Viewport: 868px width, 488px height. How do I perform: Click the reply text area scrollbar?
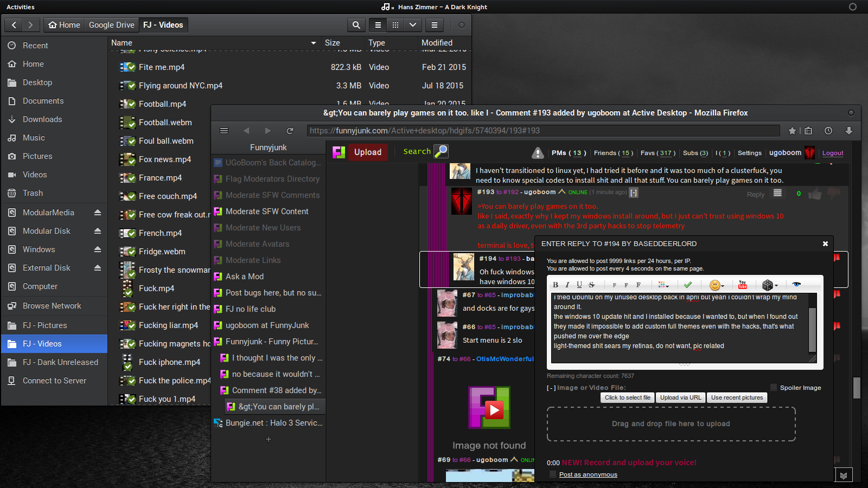coord(812,330)
